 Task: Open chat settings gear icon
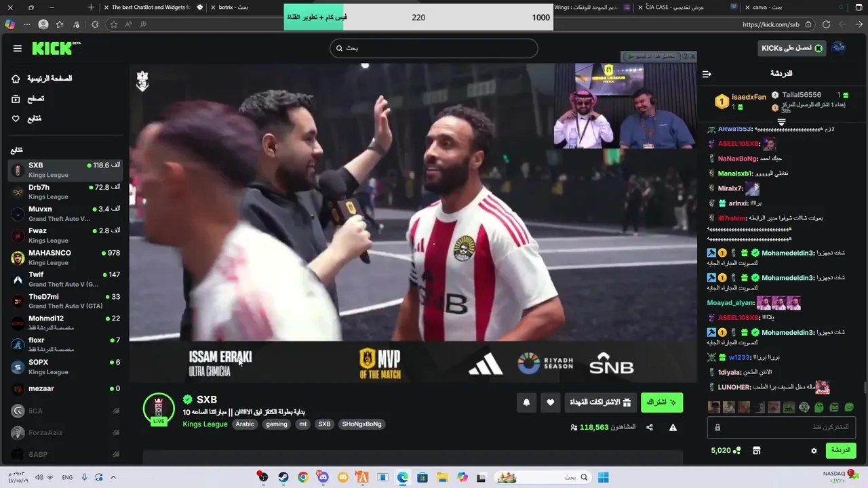(x=814, y=451)
